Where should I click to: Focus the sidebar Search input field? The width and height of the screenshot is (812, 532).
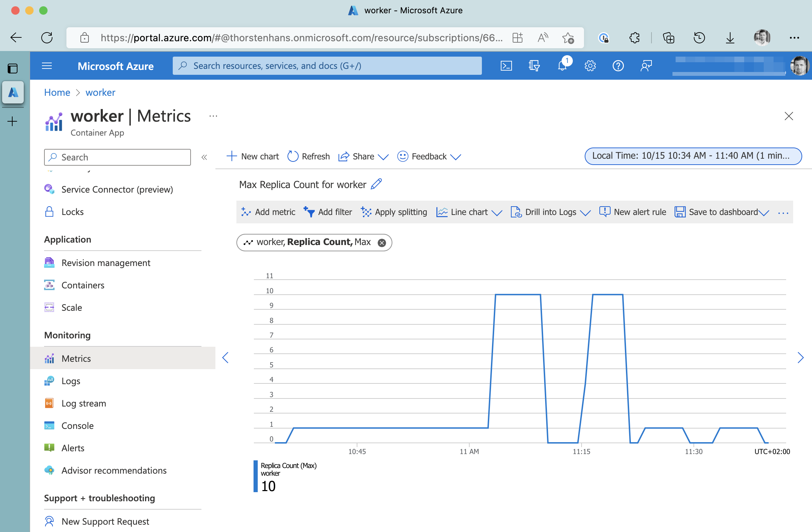pos(117,157)
